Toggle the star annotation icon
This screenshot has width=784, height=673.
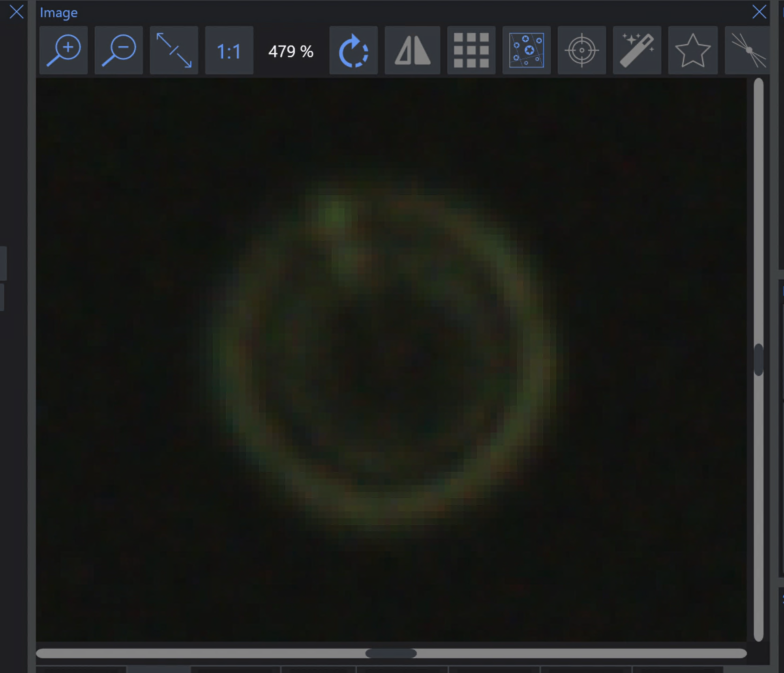tap(692, 50)
